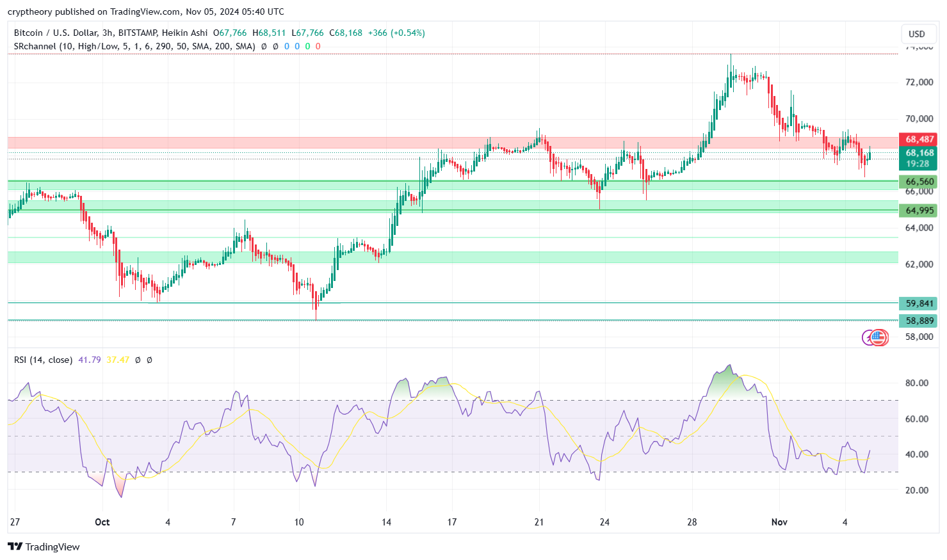Viewport: 947px width, 560px height.
Task: Click the 62,000 price axis value
Action: pyautogui.click(x=919, y=264)
